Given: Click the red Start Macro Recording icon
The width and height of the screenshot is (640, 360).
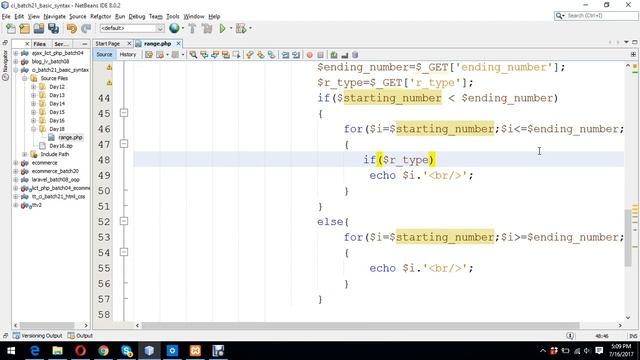Looking at the screenshot, I should click(310, 55).
